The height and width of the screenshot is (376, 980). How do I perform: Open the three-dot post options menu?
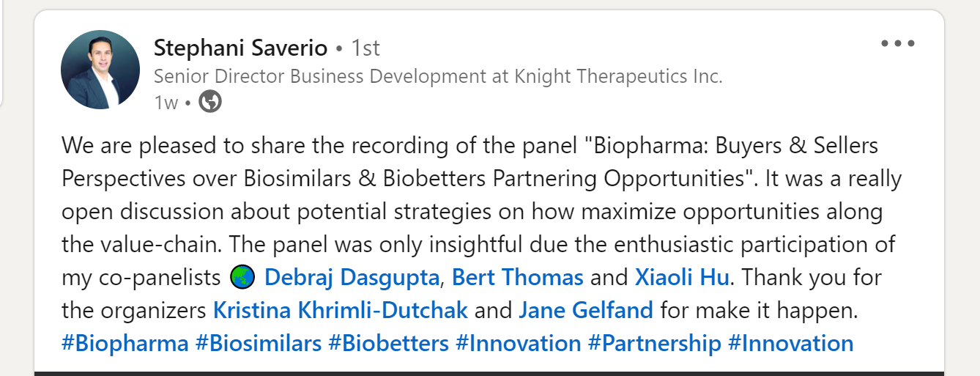(x=898, y=44)
